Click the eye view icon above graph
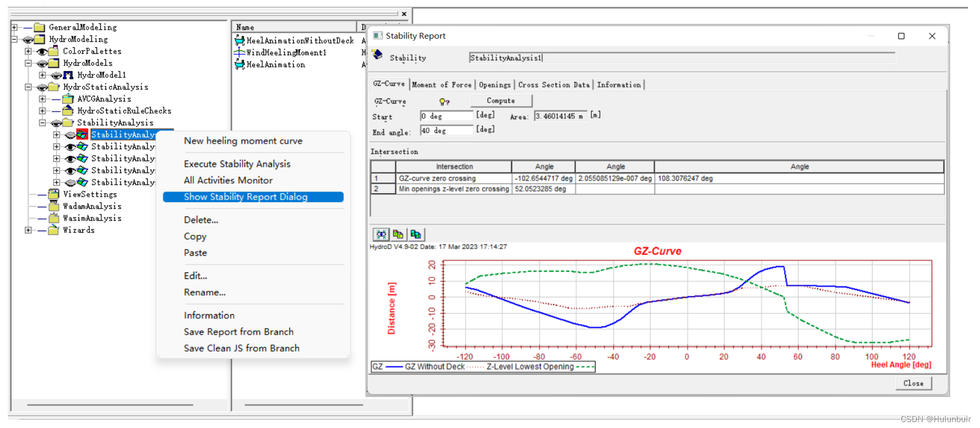 382,234
